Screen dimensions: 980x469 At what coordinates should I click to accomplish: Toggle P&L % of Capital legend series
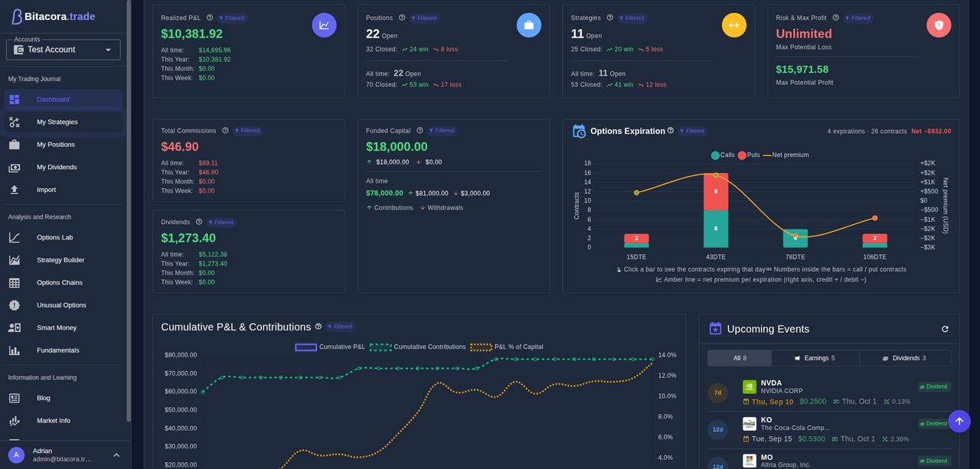pyautogui.click(x=507, y=347)
